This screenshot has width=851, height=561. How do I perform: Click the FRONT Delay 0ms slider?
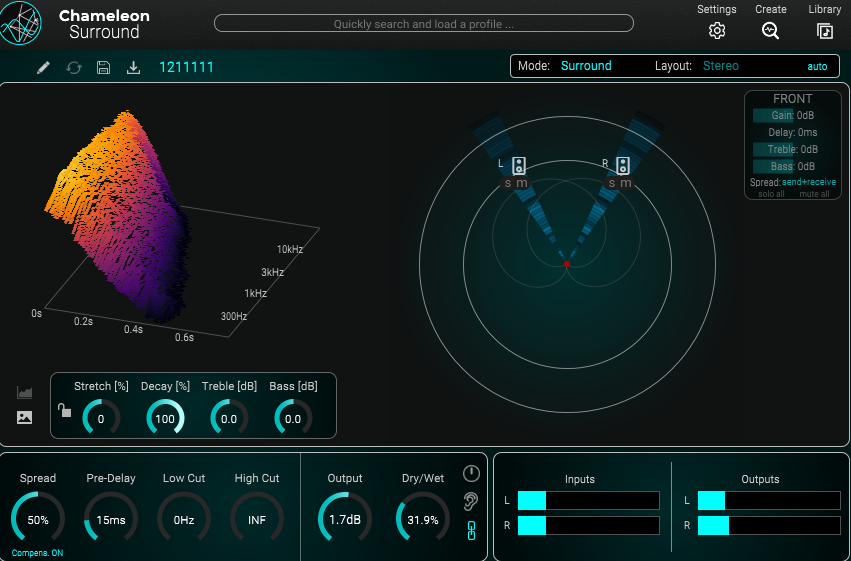click(x=793, y=132)
